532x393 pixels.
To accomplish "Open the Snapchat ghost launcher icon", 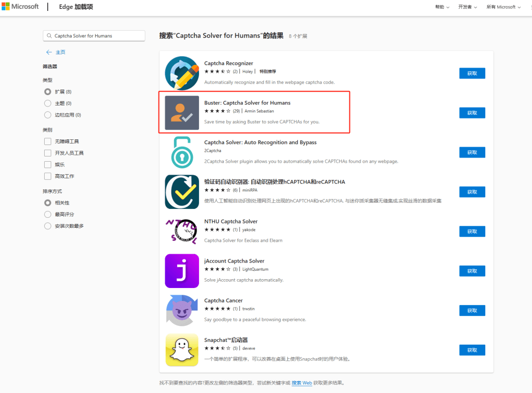I will (x=182, y=350).
